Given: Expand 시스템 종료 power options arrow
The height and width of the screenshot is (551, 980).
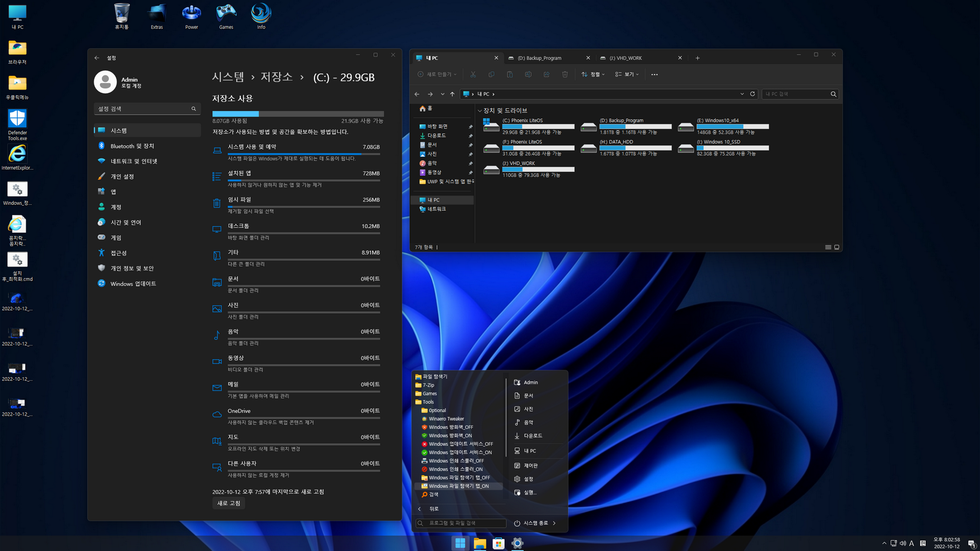Looking at the screenshot, I should [x=554, y=523].
